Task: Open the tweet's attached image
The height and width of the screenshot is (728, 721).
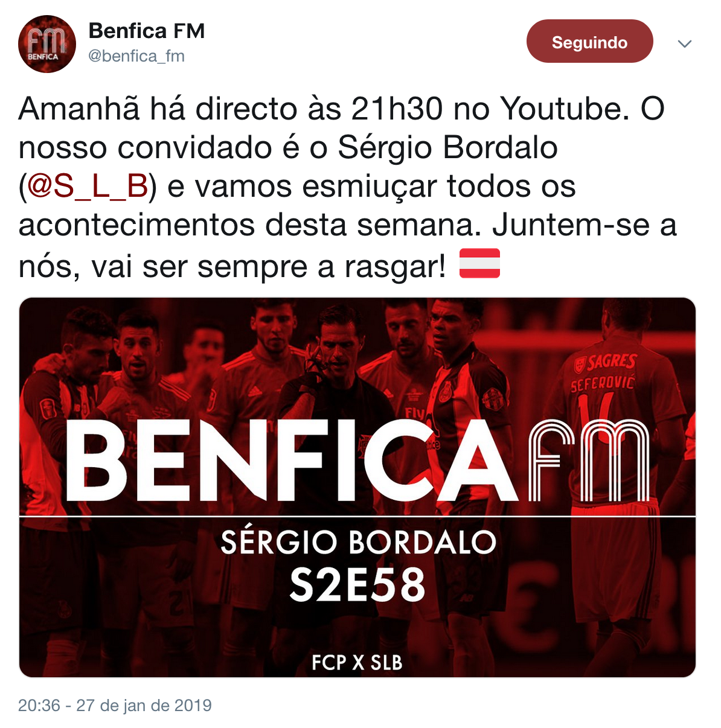Action: tap(357, 487)
